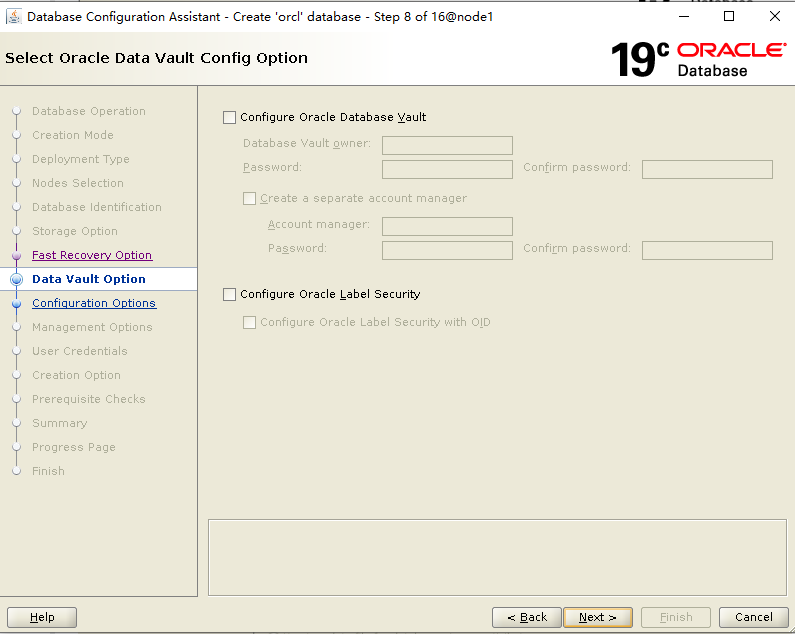
Task: Click the Database Vault Password field
Action: click(447, 169)
